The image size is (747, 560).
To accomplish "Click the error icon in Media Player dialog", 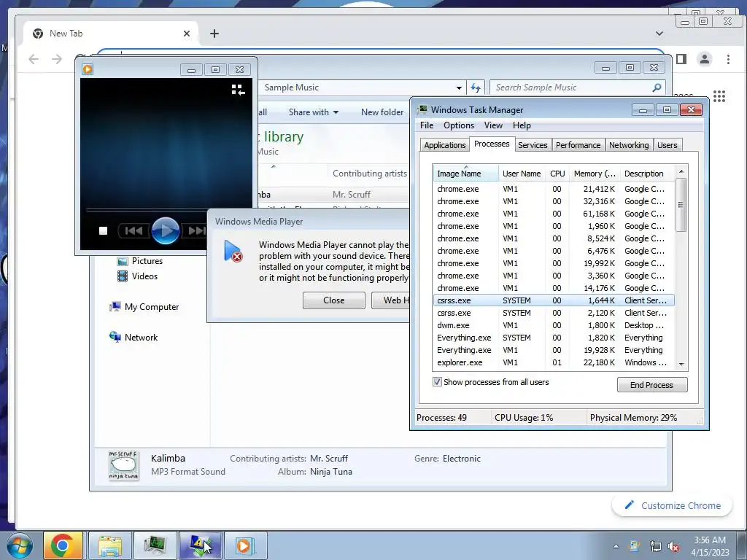I will coord(233,251).
